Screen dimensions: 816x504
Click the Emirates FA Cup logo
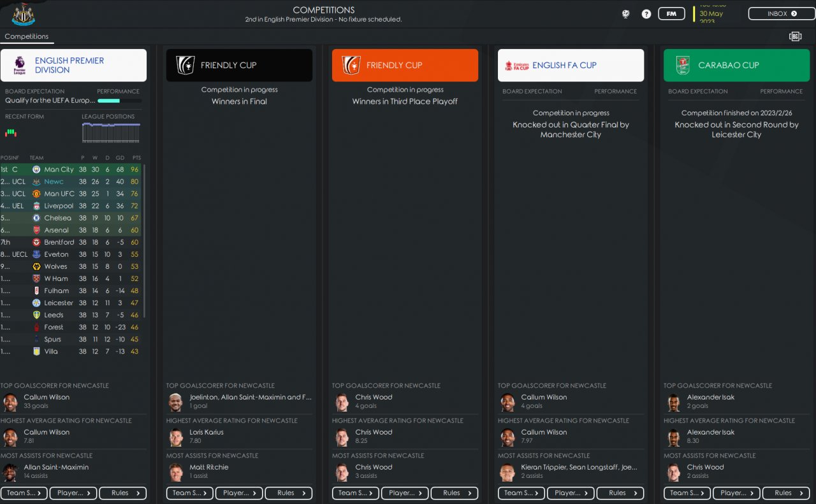point(517,65)
